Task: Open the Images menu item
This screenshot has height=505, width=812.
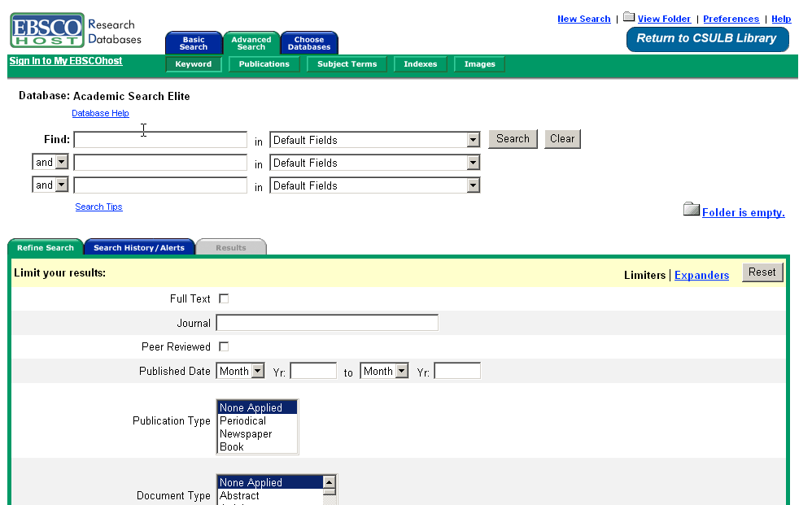Action: tap(479, 64)
